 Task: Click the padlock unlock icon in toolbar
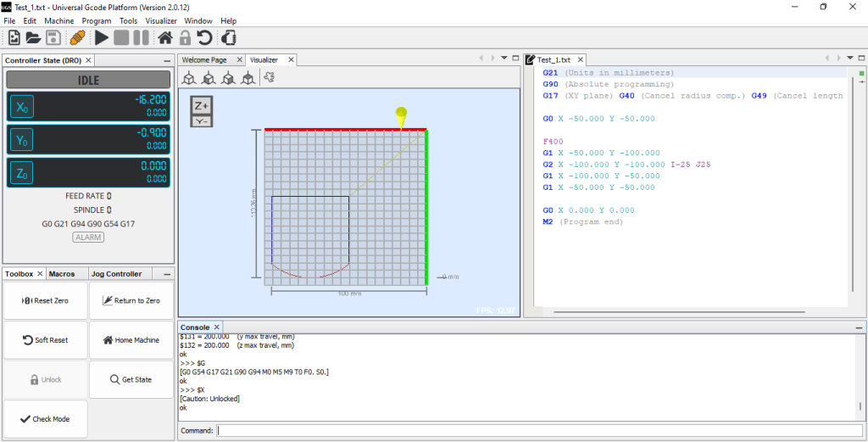[185, 37]
